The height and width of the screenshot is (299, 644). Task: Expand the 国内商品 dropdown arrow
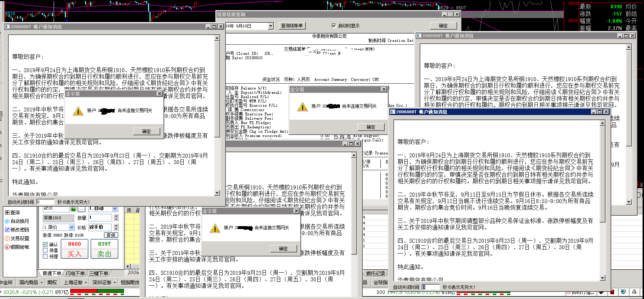41,282
